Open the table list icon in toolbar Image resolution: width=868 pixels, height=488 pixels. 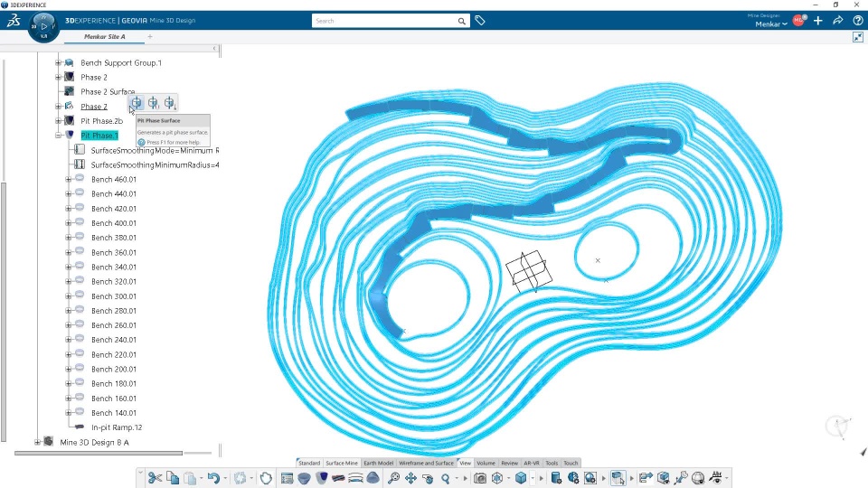[287, 478]
